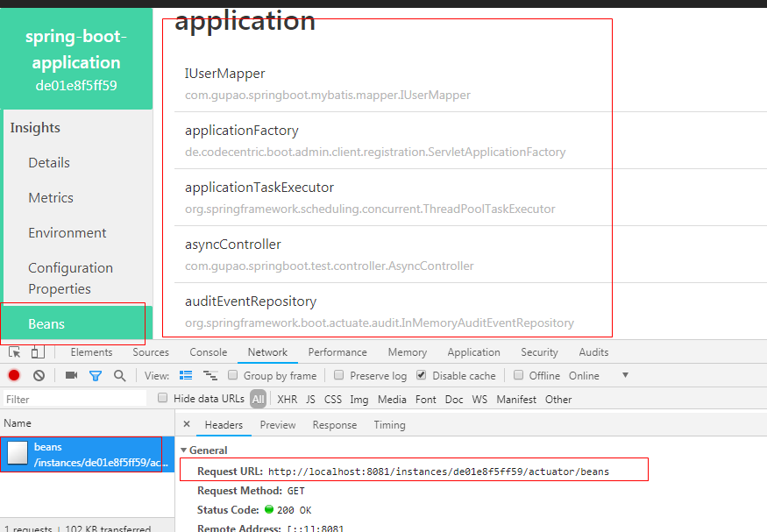Image resolution: width=767 pixels, height=532 pixels.
Task: Filter requests by Doc
Action: click(x=454, y=400)
